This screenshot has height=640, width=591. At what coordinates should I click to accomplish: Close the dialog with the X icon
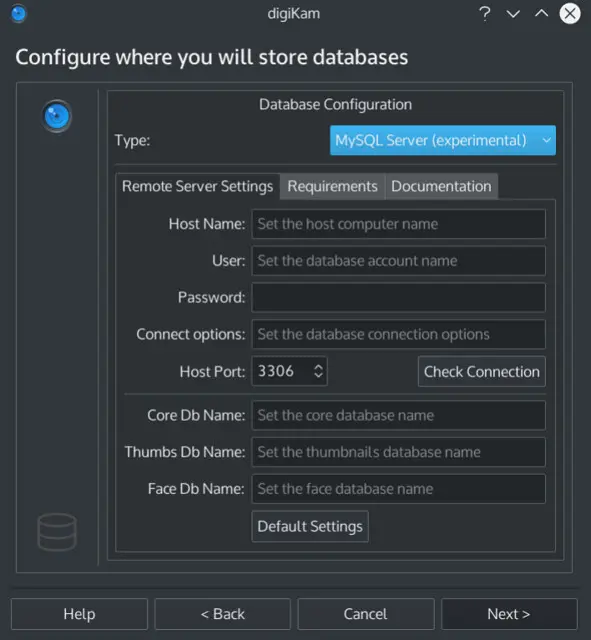point(570,13)
